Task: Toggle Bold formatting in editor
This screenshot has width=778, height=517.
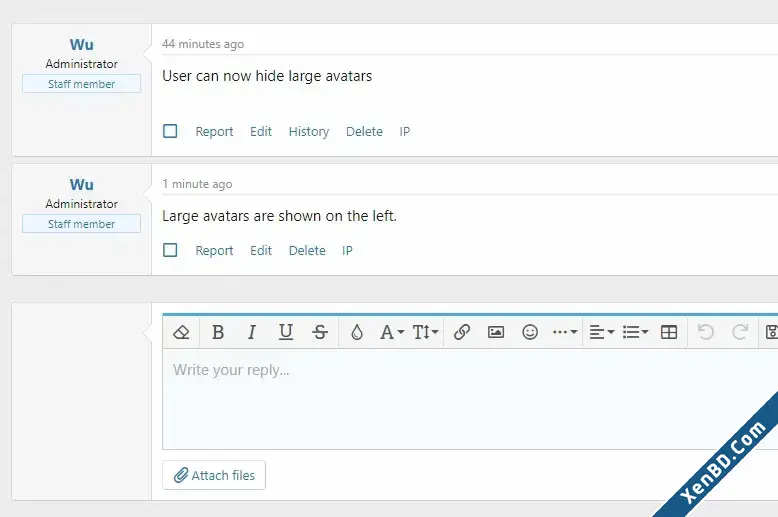Action: click(x=218, y=332)
